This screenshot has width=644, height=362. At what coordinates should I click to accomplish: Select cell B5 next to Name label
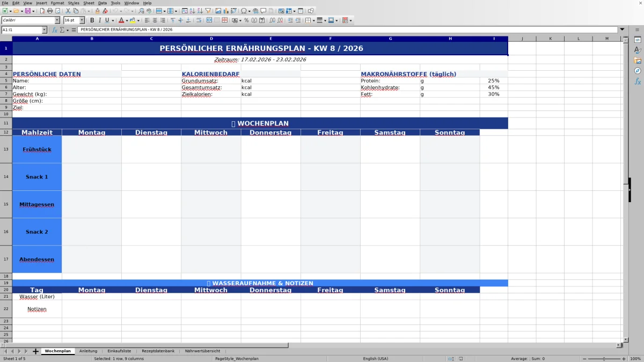(x=91, y=80)
